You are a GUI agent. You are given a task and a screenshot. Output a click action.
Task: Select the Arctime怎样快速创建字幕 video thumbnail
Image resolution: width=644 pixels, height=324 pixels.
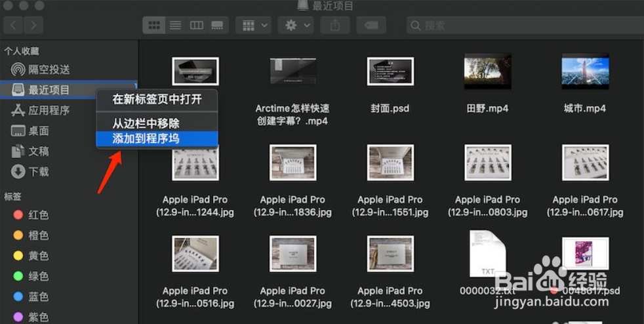point(293,71)
